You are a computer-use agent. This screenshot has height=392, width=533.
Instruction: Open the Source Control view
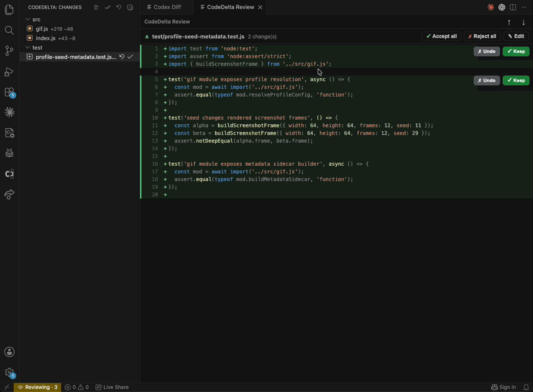(x=9, y=51)
